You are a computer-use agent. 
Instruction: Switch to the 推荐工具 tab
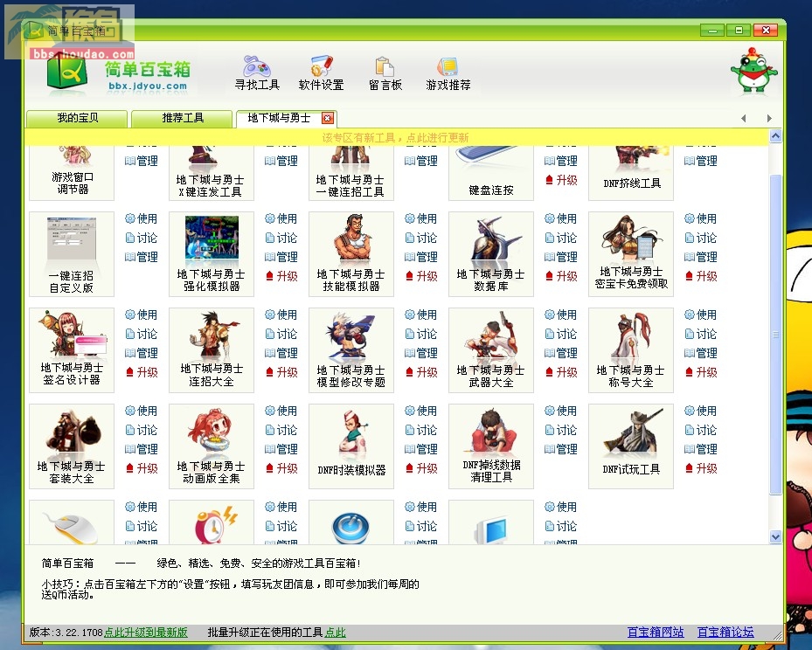tap(182, 119)
